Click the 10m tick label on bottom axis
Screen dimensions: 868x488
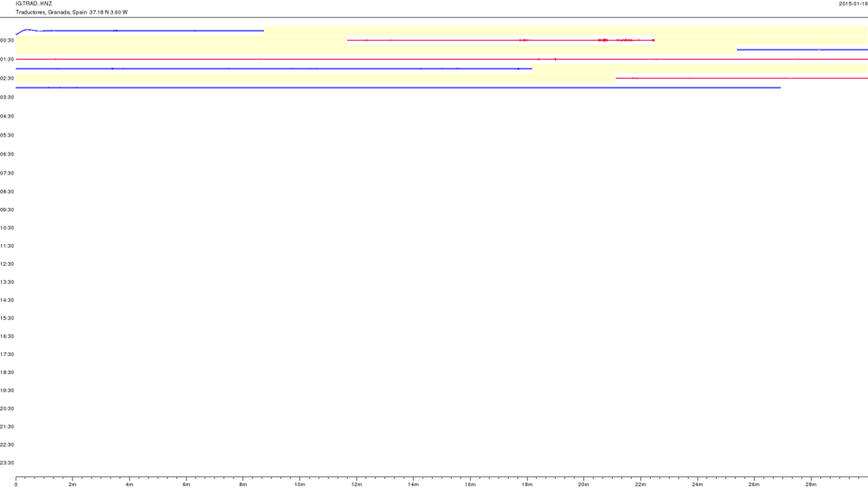(x=299, y=484)
